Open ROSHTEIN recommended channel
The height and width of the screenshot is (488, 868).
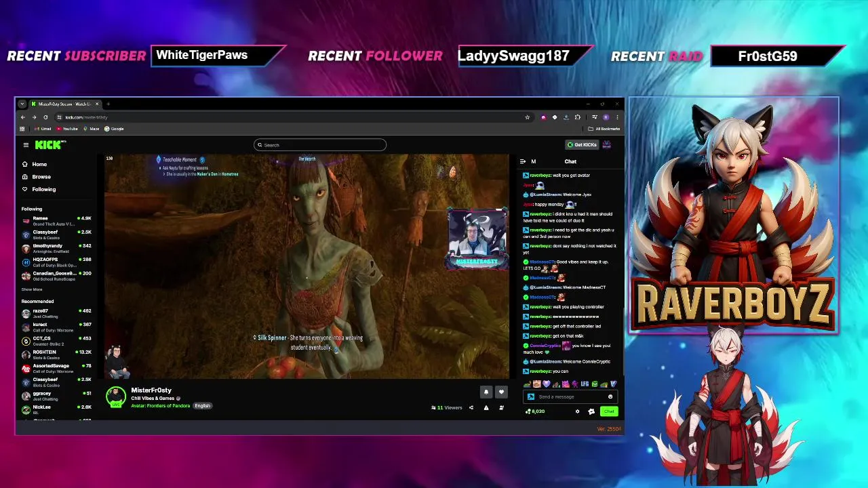[57, 354]
